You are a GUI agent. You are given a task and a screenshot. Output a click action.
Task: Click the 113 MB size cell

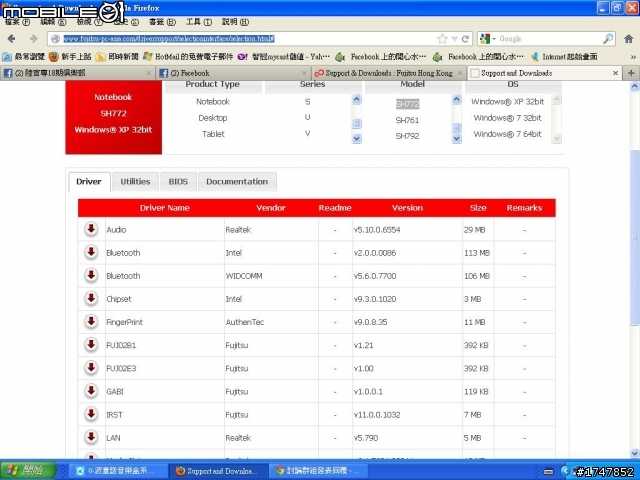click(x=477, y=253)
